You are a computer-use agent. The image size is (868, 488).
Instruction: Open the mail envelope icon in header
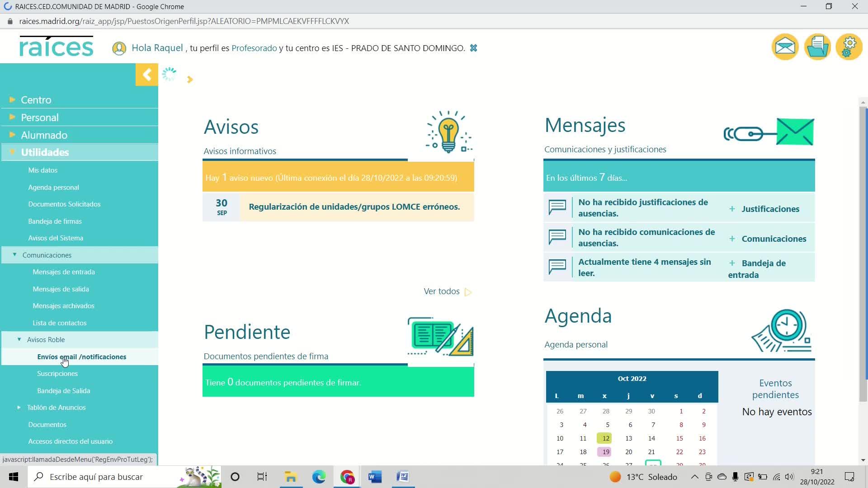pos(785,47)
